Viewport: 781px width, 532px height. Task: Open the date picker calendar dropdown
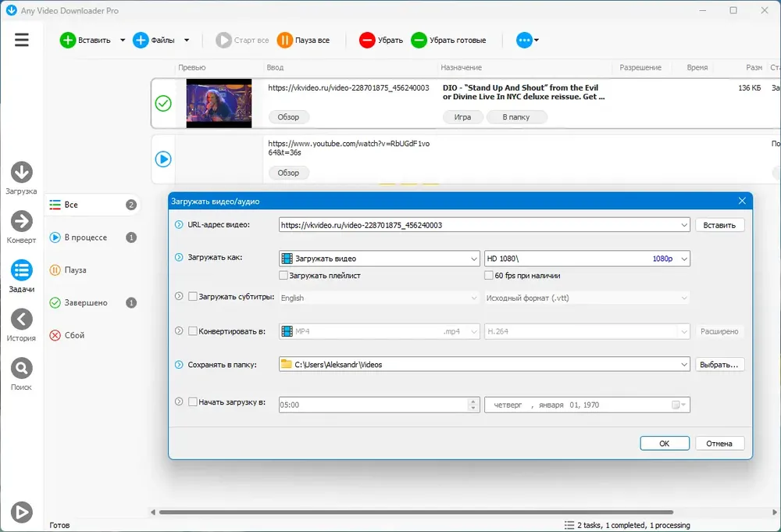tap(679, 405)
